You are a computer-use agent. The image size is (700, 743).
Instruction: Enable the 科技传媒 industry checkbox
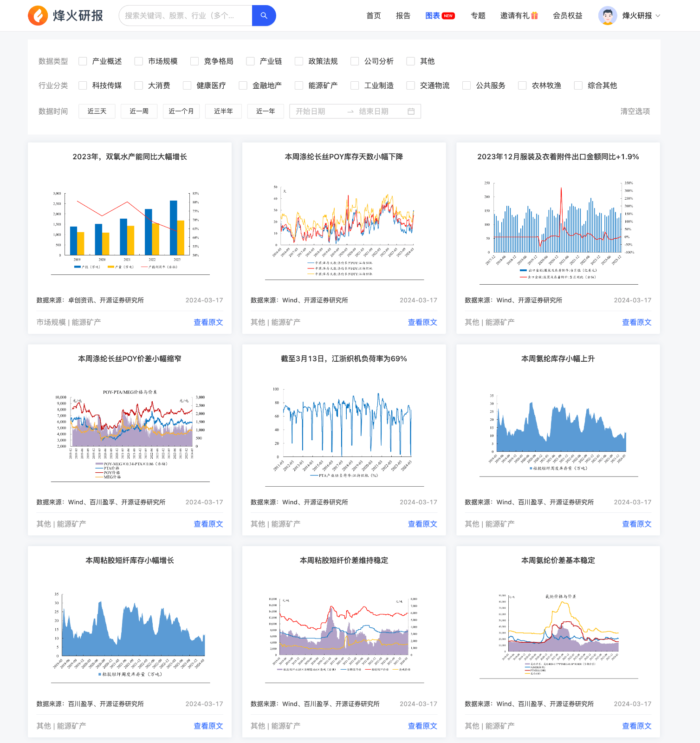coord(83,85)
